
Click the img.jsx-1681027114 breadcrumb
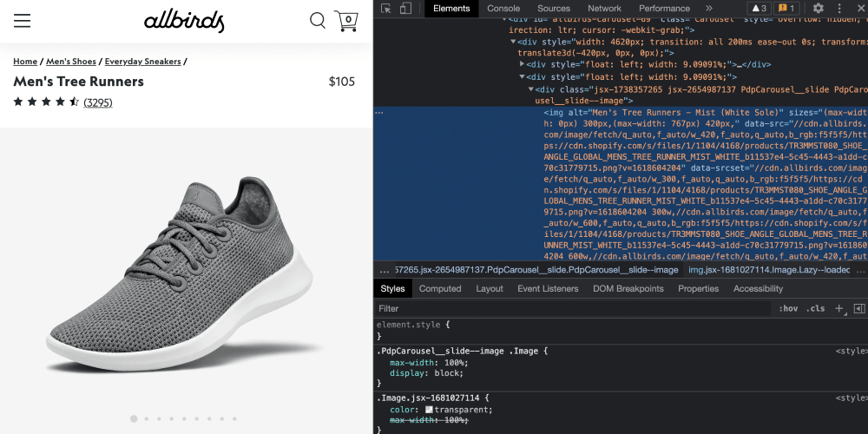tap(769, 270)
